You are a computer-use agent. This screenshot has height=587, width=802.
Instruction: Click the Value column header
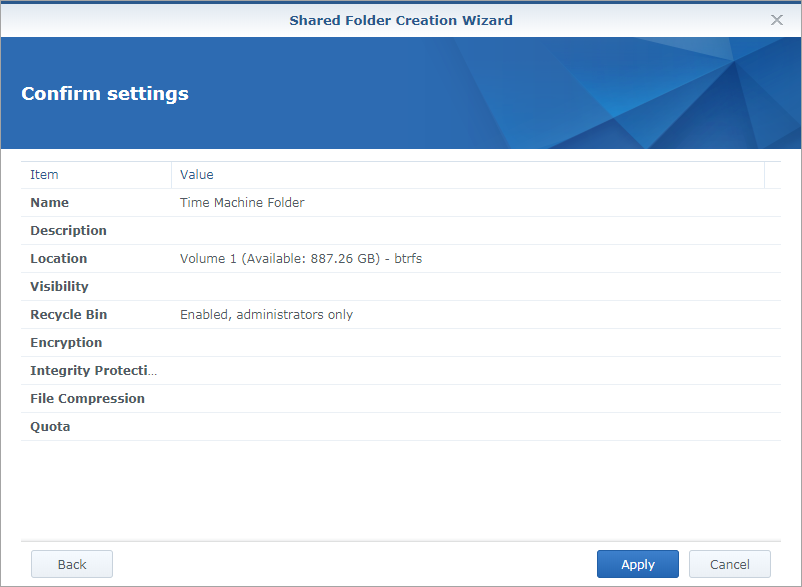pos(468,175)
